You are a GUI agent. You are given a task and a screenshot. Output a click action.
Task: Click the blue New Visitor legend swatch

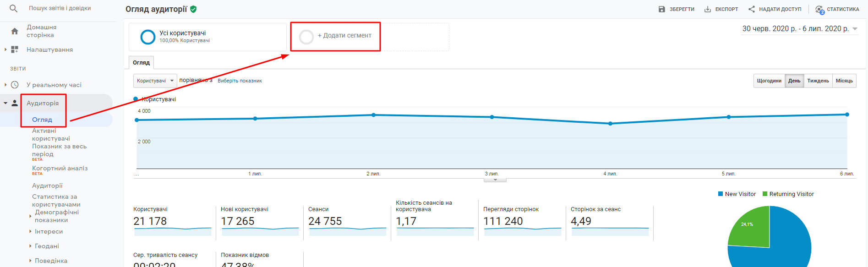pos(721,194)
